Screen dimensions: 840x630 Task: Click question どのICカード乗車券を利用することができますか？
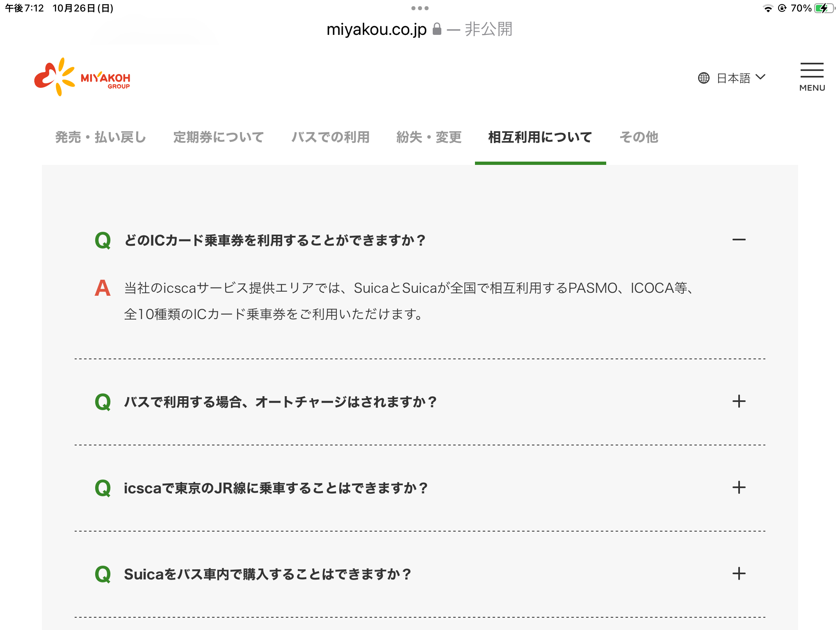coord(275,240)
